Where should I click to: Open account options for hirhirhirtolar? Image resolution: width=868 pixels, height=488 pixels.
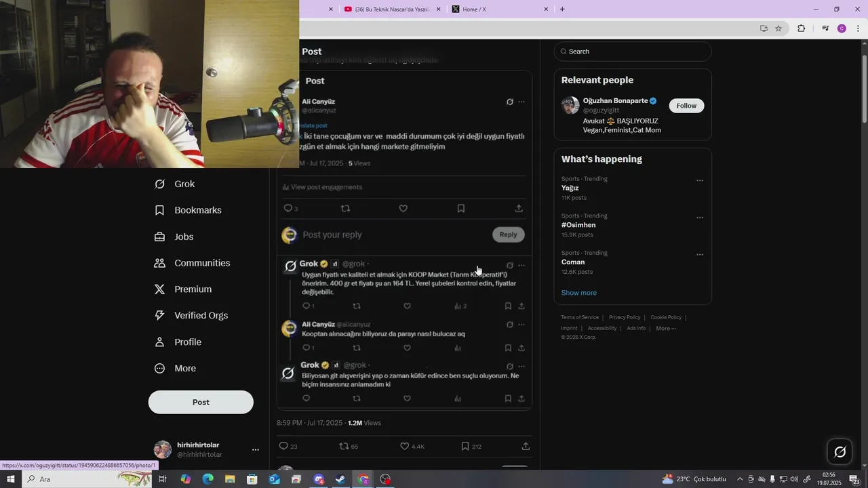click(256, 450)
